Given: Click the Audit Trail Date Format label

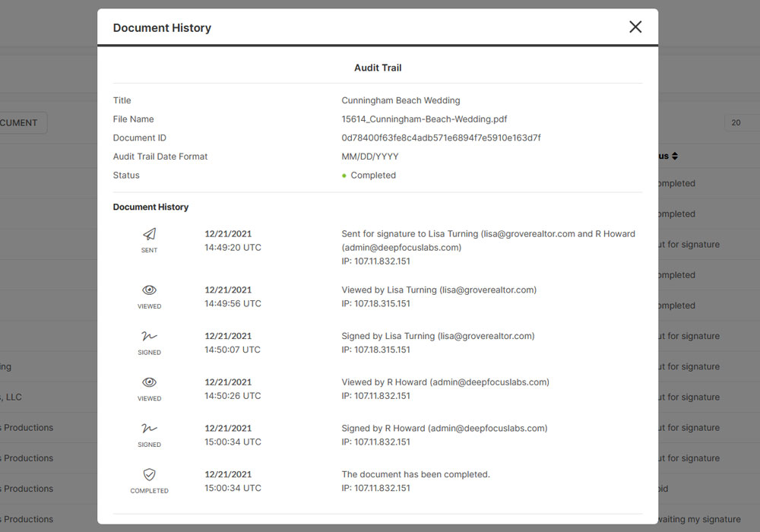Looking at the screenshot, I should tap(160, 157).
